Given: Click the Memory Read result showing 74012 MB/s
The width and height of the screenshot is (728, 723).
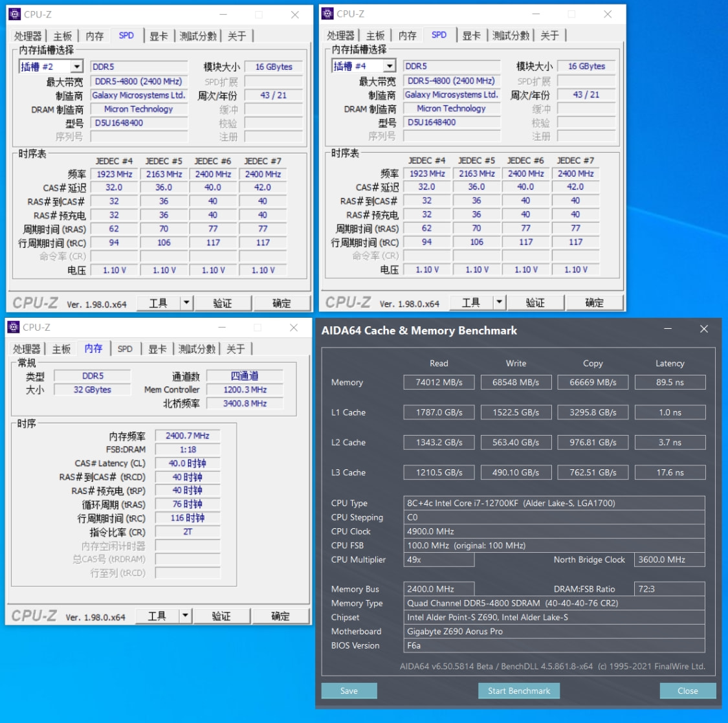Looking at the screenshot, I should click(x=439, y=382).
